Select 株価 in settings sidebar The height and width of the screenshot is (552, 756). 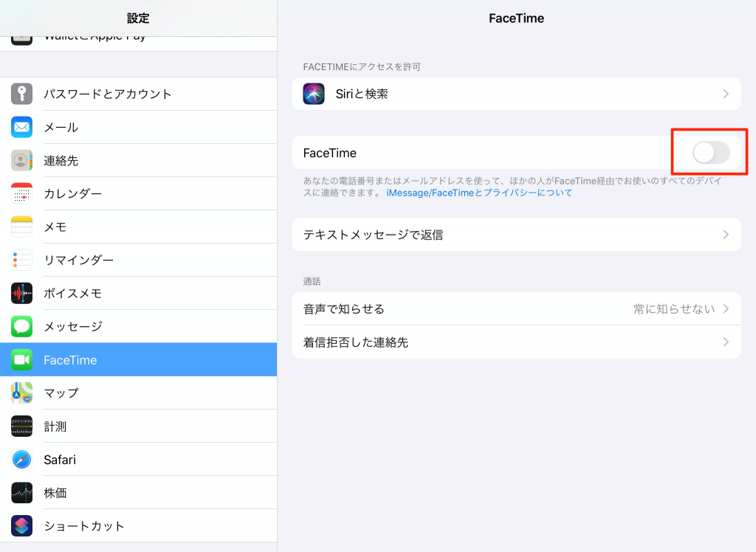pos(138,493)
